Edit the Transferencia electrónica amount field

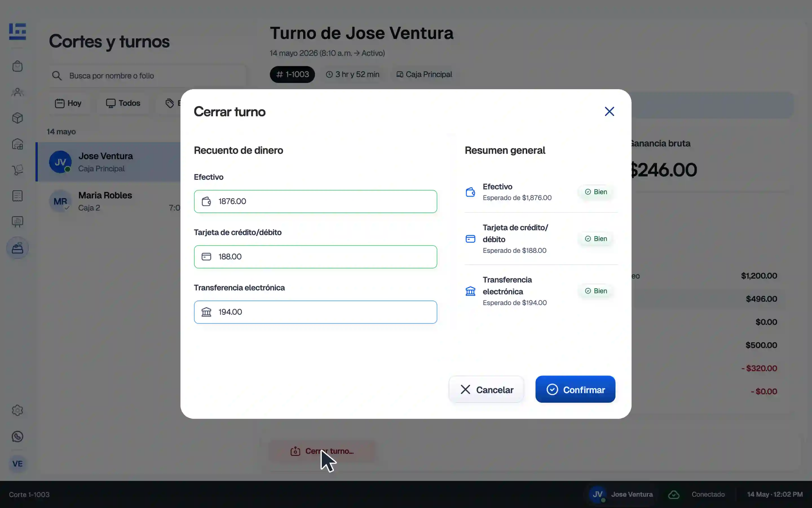(x=315, y=312)
